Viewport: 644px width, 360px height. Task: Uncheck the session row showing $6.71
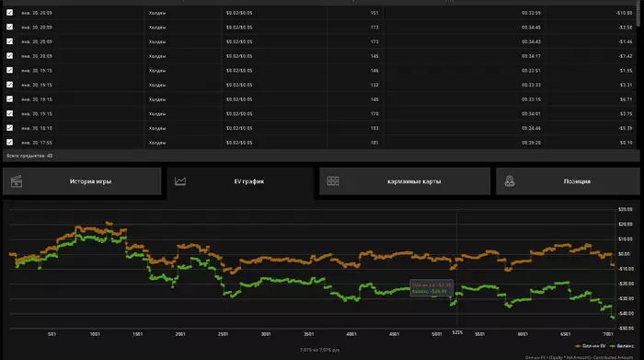[9, 99]
